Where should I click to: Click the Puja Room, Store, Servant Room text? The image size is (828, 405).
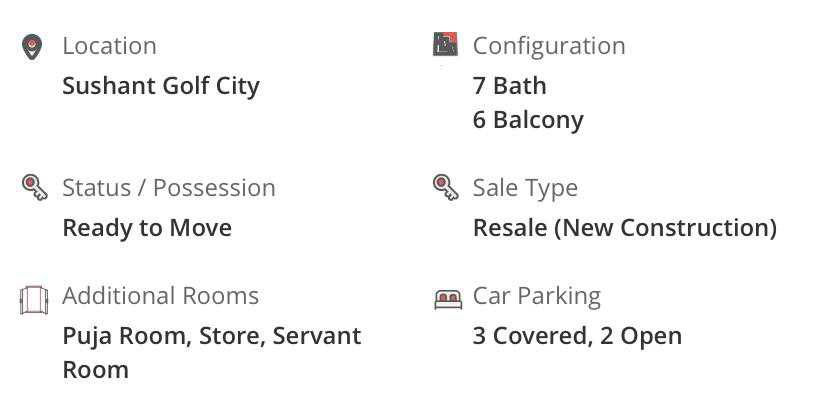pyautogui.click(x=211, y=336)
